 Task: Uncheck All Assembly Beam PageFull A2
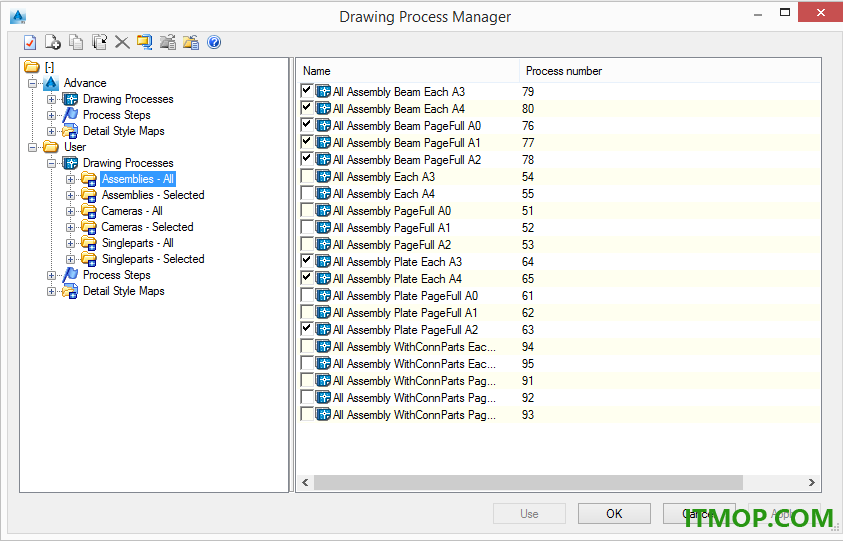tap(307, 159)
